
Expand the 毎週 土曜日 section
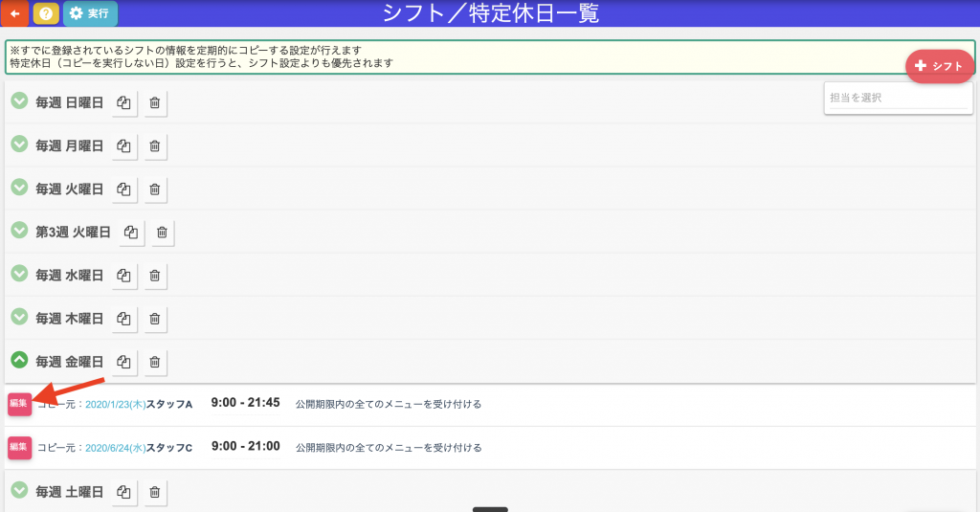(19, 489)
